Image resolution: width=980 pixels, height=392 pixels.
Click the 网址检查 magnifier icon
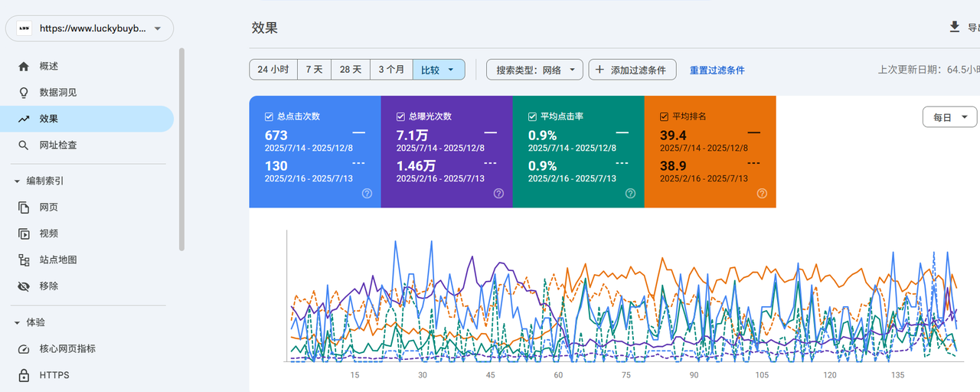coord(24,145)
